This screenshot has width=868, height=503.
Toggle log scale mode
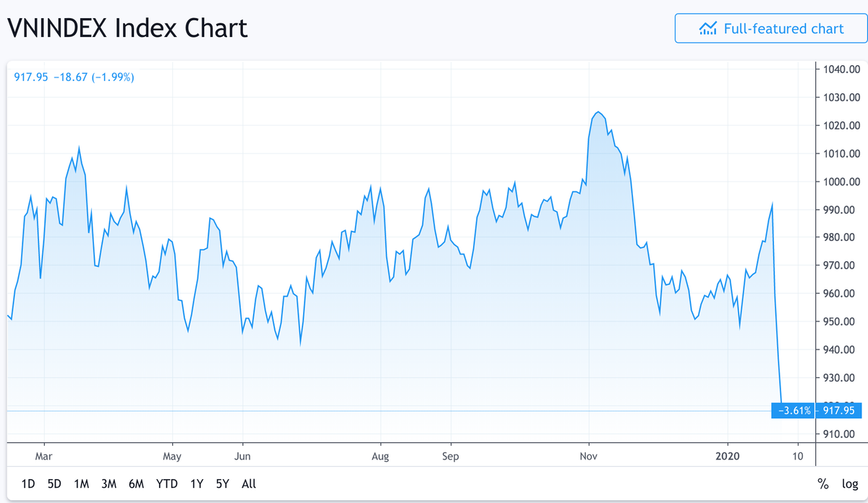coord(849,483)
